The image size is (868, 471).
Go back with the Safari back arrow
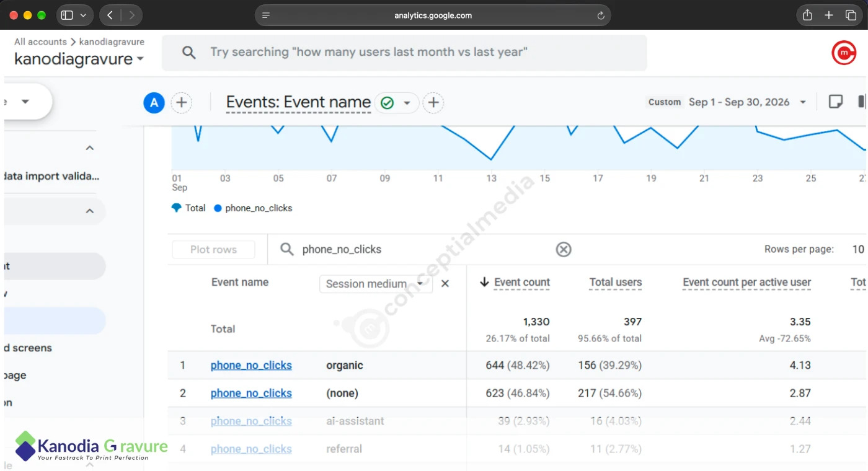(x=110, y=15)
